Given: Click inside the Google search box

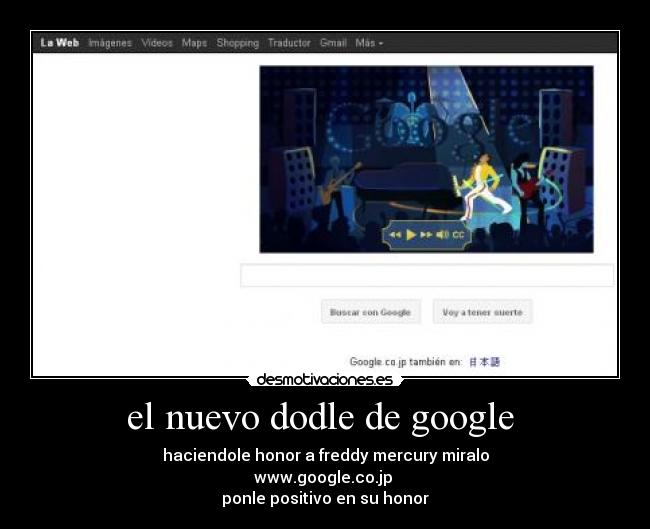Looking at the screenshot, I should tap(427, 275).
